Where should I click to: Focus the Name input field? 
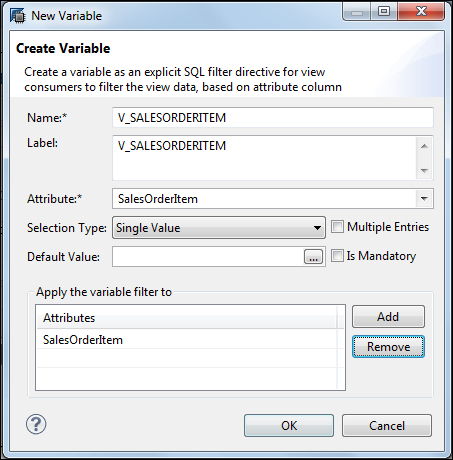click(x=273, y=117)
